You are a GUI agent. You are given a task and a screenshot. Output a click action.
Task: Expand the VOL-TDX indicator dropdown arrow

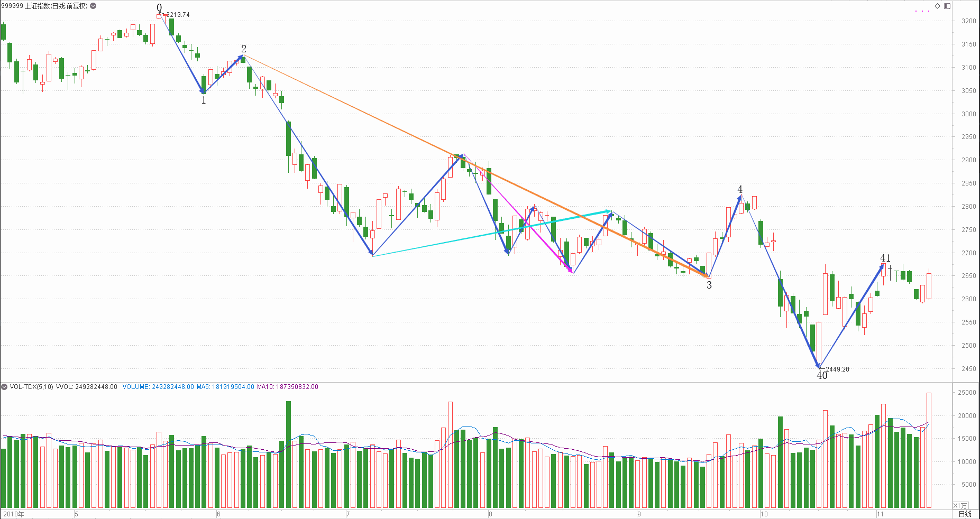tap(4, 387)
